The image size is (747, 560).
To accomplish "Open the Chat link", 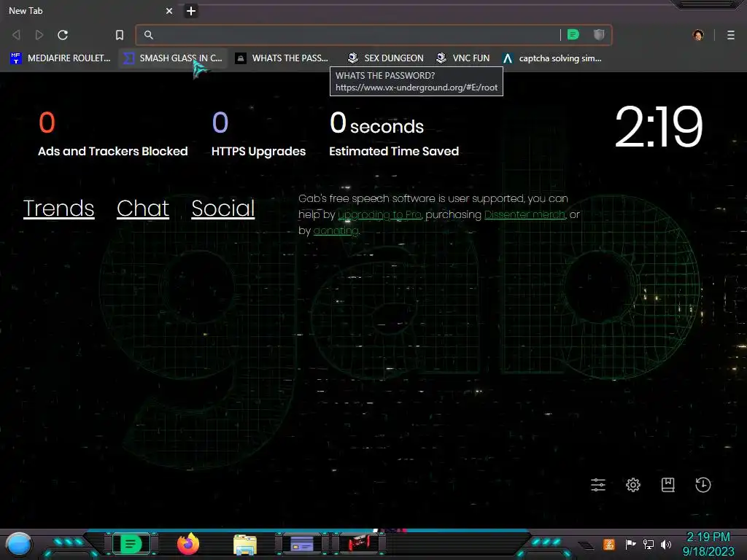I will (x=143, y=209).
